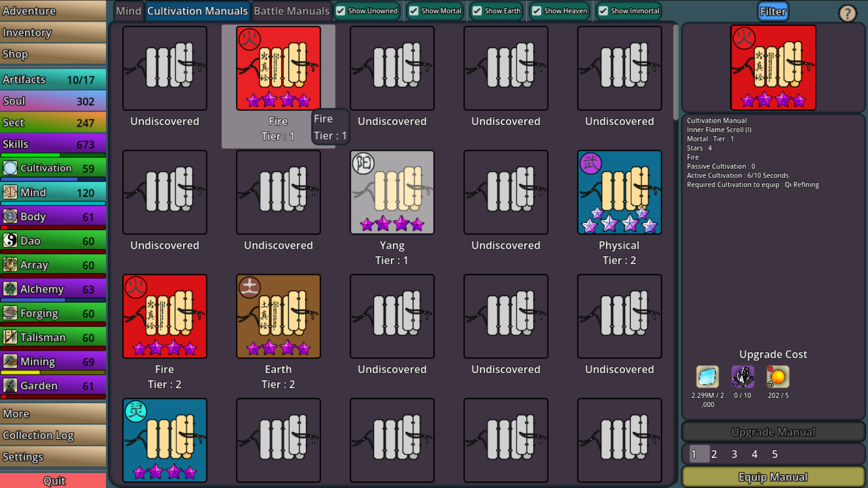Click the spirit stone icon under Upgrade Cost
This screenshot has height=488, width=868.
[707, 377]
